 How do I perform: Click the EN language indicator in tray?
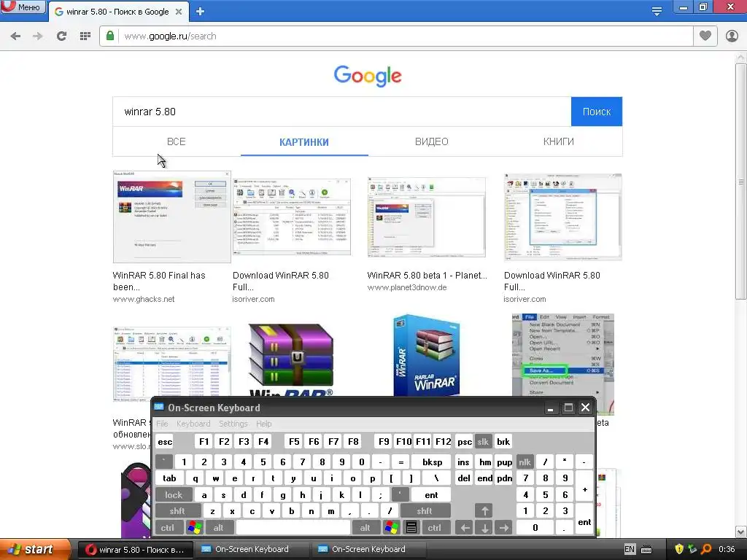[630, 549]
